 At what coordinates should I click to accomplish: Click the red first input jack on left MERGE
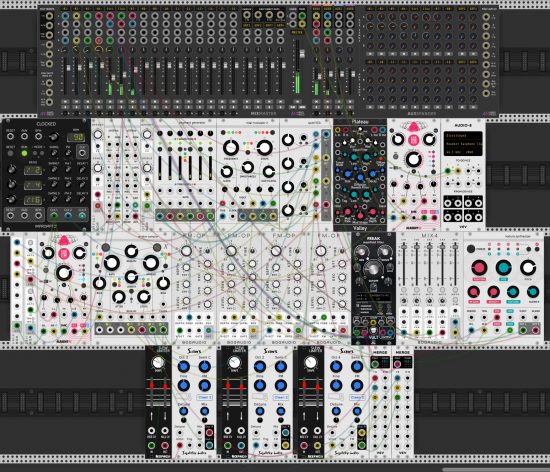click(x=375, y=378)
